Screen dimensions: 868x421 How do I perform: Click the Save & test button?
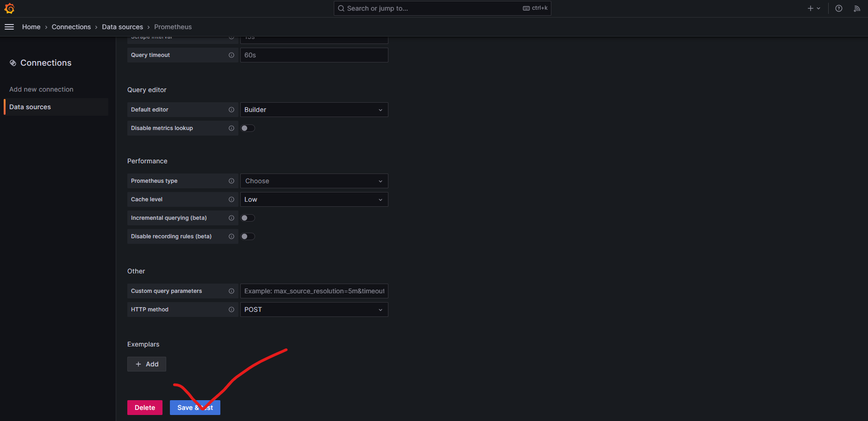pyautogui.click(x=195, y=408)
